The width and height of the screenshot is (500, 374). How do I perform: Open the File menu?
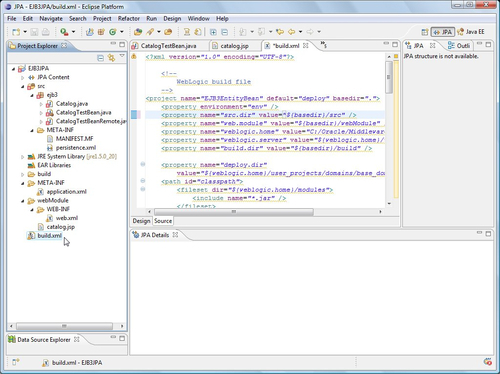pyautogui.click(x=12, y=19)
